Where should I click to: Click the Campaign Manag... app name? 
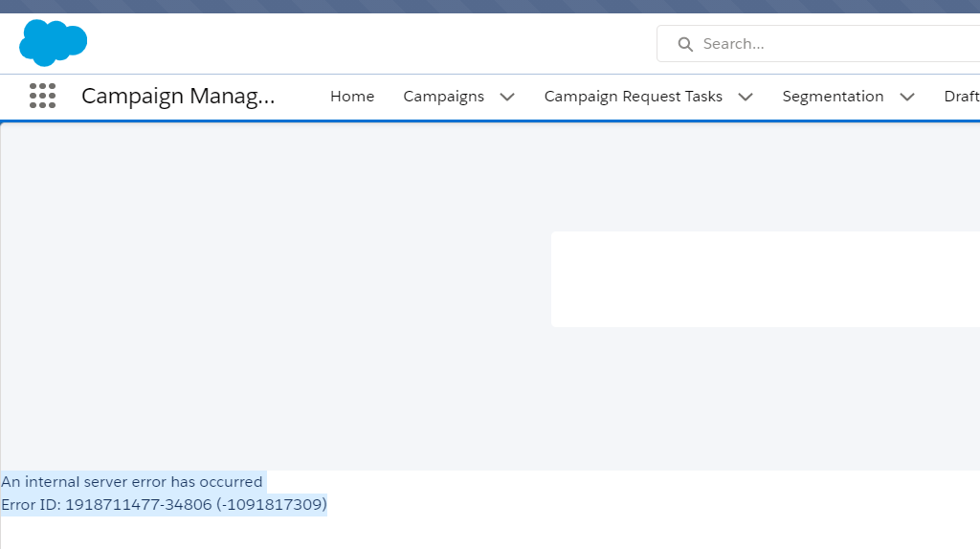pos(178,96)
